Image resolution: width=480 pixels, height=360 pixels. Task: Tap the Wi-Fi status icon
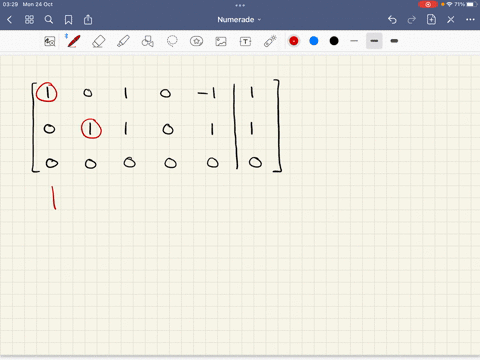tap(450, 4)
